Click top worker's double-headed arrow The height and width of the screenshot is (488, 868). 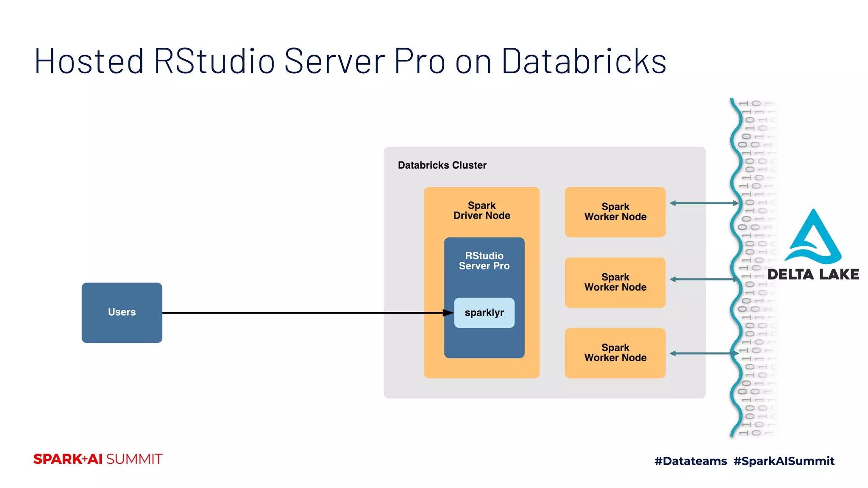[704, 203]
